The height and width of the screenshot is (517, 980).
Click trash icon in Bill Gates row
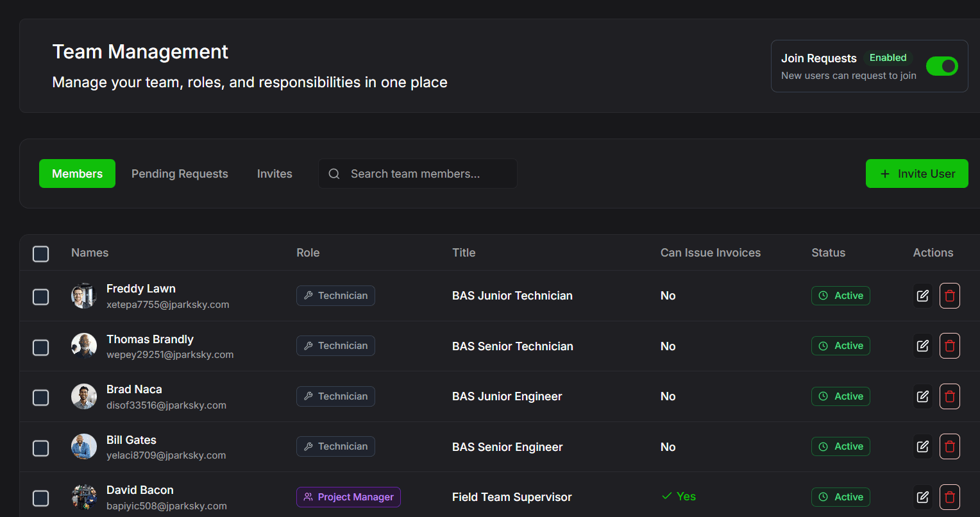pos(950,447)
